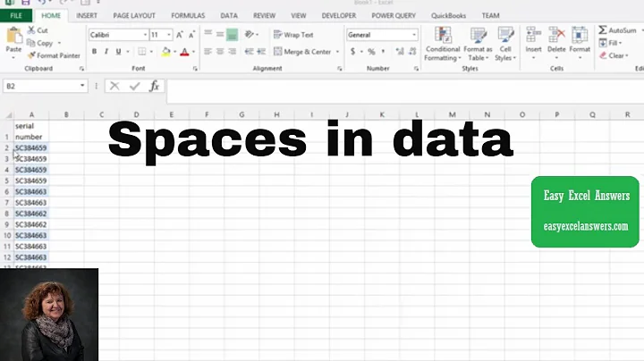
Task: Toggle Wrap Text for the cell
Action: click(x=277, y=35)
